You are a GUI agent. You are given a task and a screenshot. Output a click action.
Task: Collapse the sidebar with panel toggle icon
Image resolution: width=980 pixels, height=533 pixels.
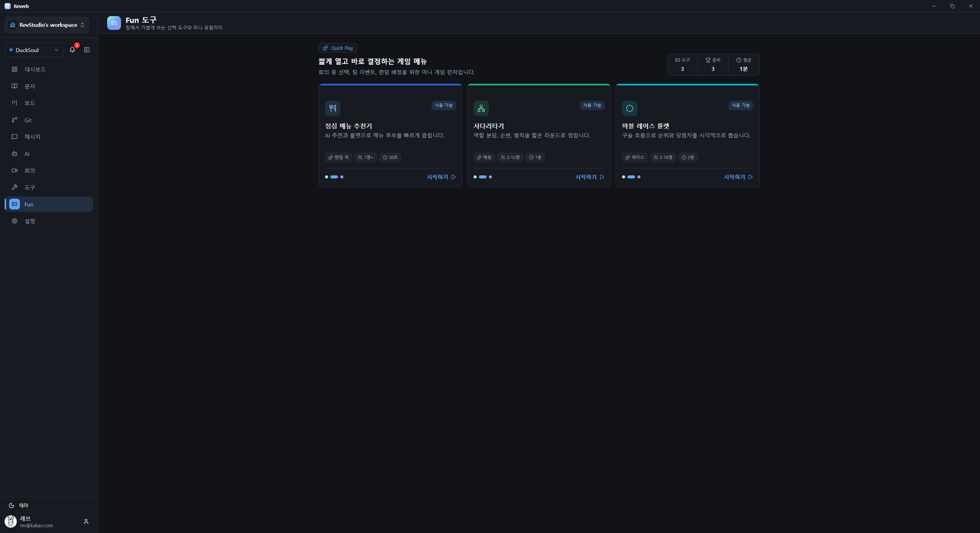(87, 50)
